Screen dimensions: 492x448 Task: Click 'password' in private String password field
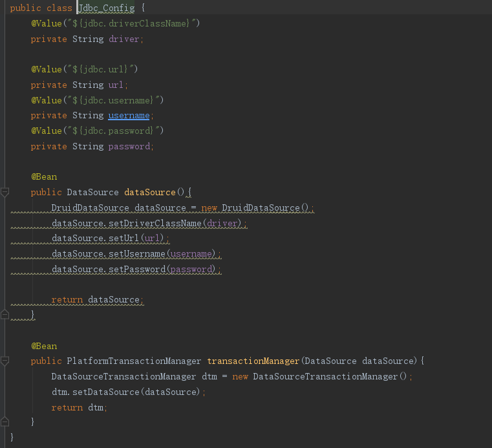point(129,147)
